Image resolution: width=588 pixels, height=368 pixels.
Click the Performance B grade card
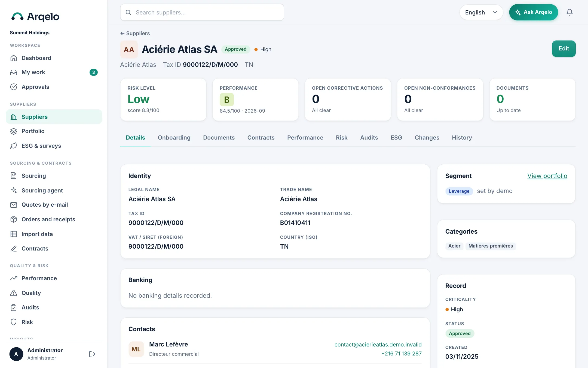click(x=255, y=99)
